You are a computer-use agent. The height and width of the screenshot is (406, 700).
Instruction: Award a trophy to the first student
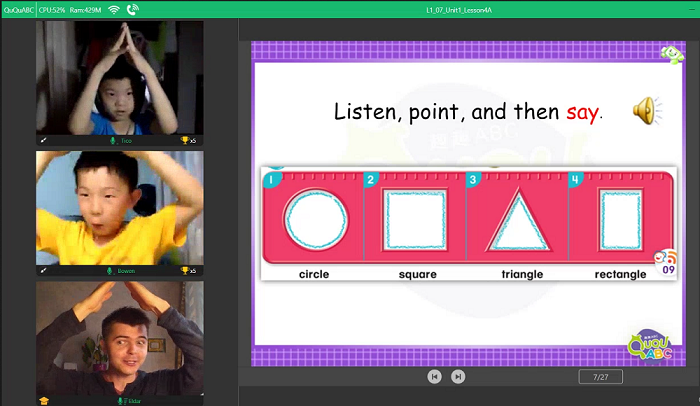(x=185, y=141)
